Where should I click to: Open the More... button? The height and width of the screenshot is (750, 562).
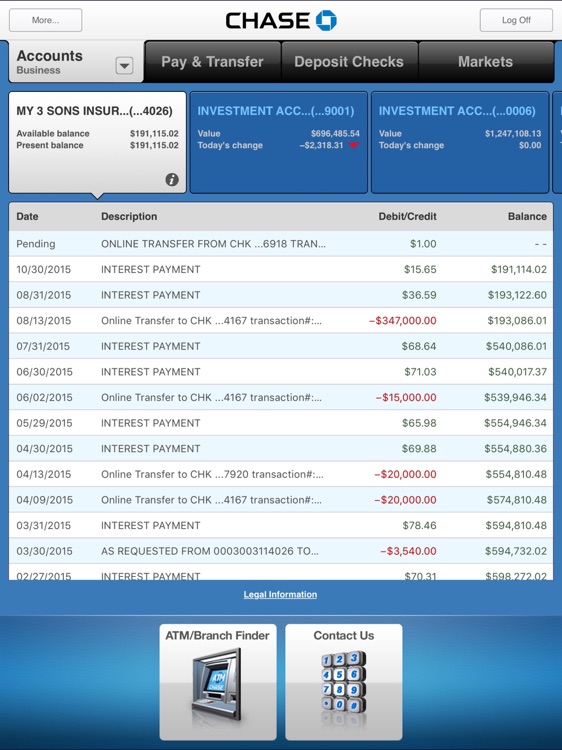pos(45,20)
